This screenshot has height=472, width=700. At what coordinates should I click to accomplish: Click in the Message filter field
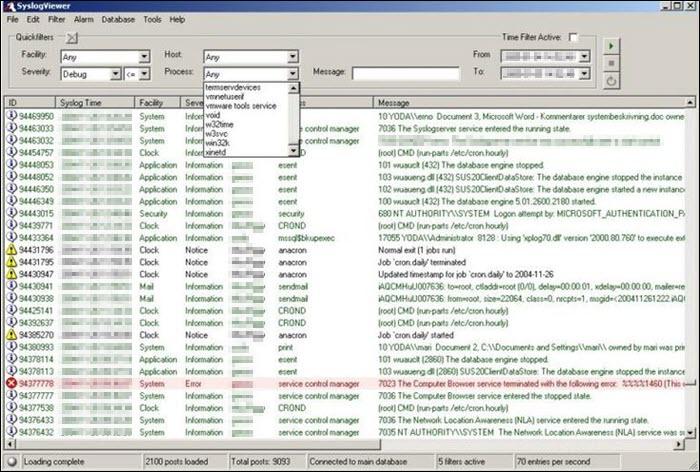pos(405,74)
